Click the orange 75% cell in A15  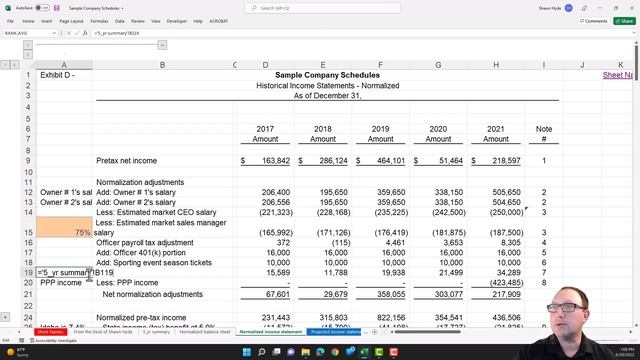[64, 227]
